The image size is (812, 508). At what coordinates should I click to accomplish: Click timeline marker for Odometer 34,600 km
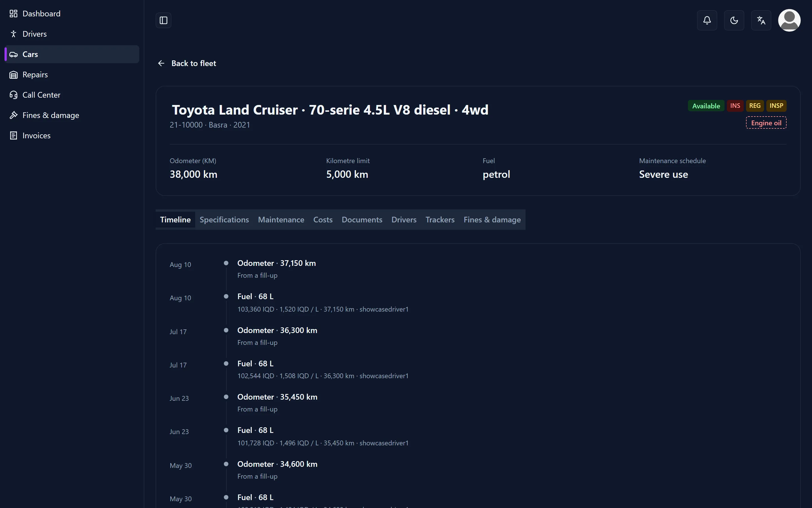226,464
